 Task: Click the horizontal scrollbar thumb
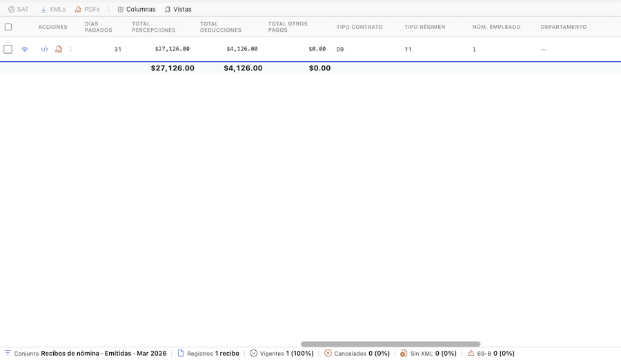391,344
